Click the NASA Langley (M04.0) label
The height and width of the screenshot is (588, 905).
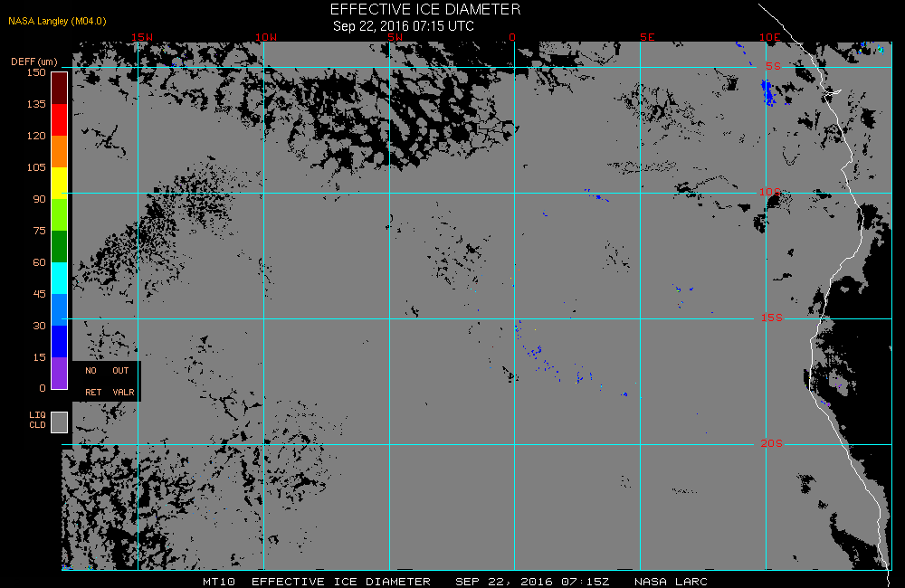click(x=57, y=21)
